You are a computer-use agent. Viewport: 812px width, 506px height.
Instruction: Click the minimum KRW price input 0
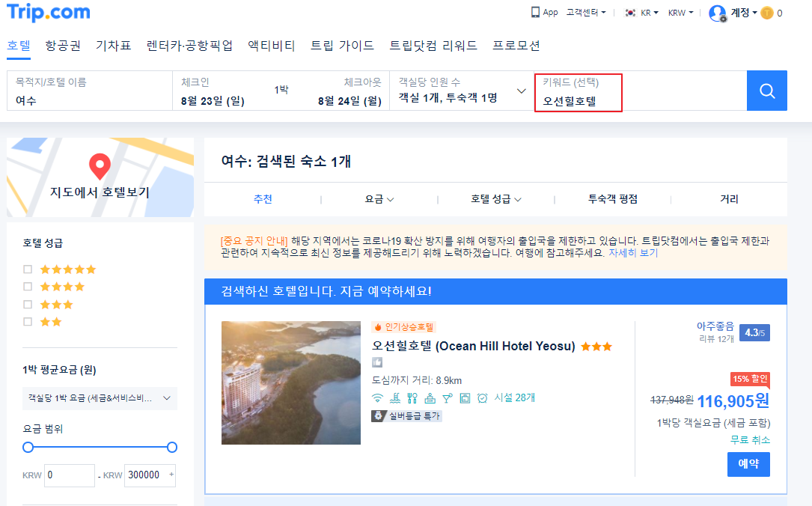[70, 475]
